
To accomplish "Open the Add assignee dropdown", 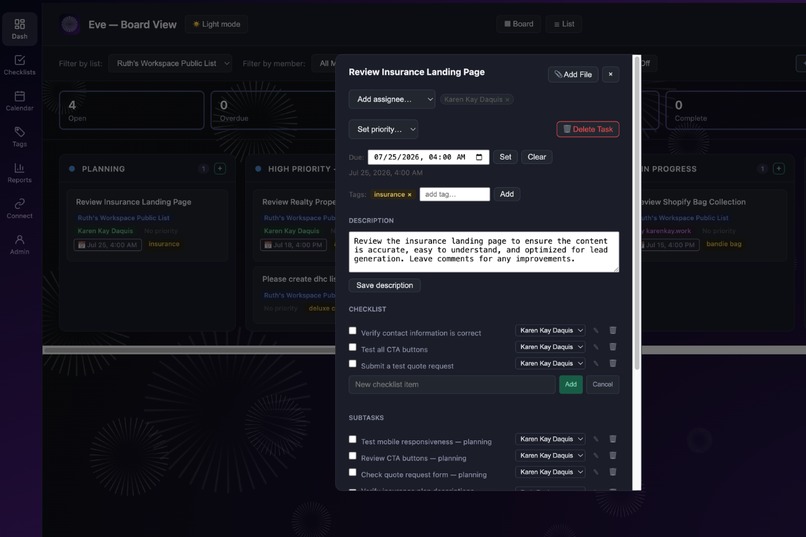I will tap(392, 99).
